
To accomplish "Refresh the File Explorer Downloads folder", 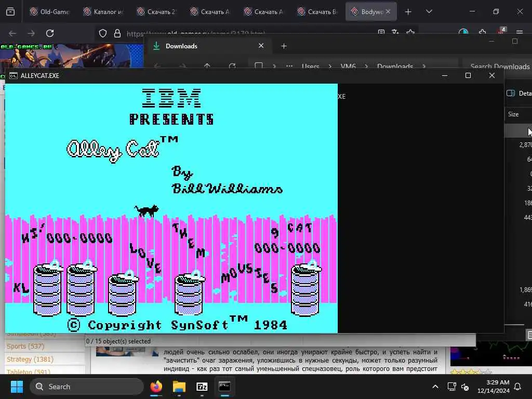I will 232,66.
